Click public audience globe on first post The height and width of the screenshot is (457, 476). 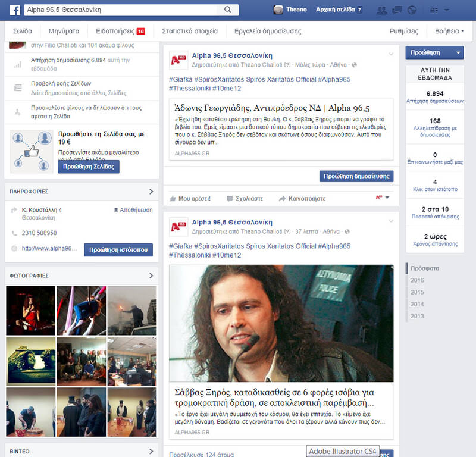pyautogui.click(x=354, y=65)
